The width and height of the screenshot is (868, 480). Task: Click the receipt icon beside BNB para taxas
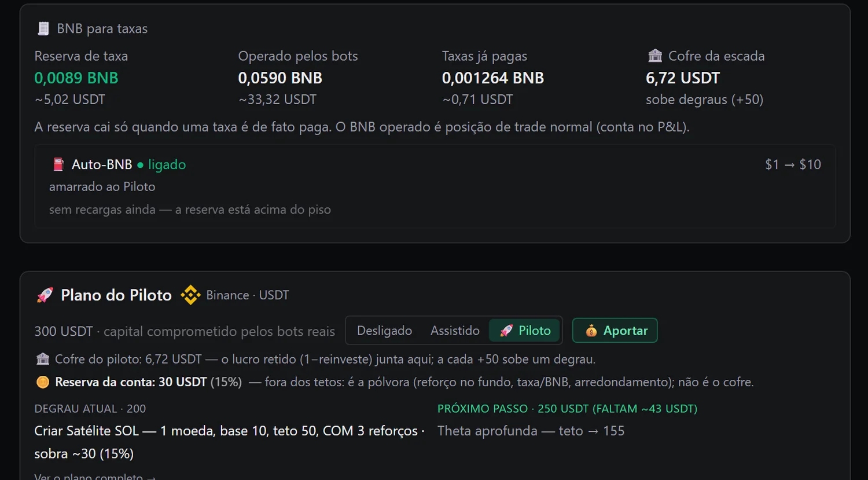43,28
